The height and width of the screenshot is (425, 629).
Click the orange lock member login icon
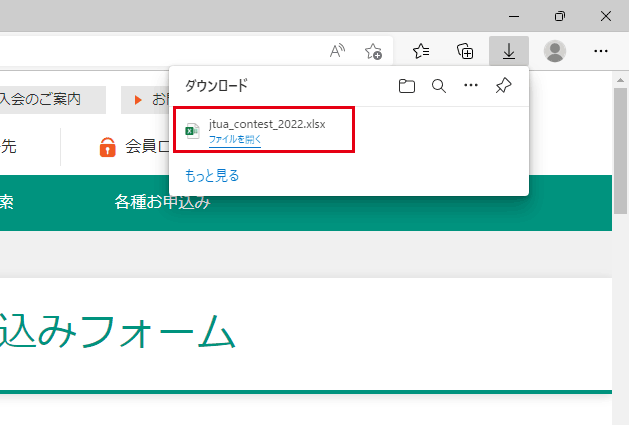click(x=108, y=147)
